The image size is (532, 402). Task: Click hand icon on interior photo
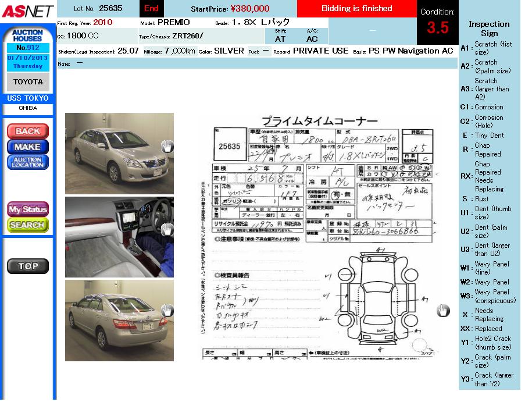point(167,229)
